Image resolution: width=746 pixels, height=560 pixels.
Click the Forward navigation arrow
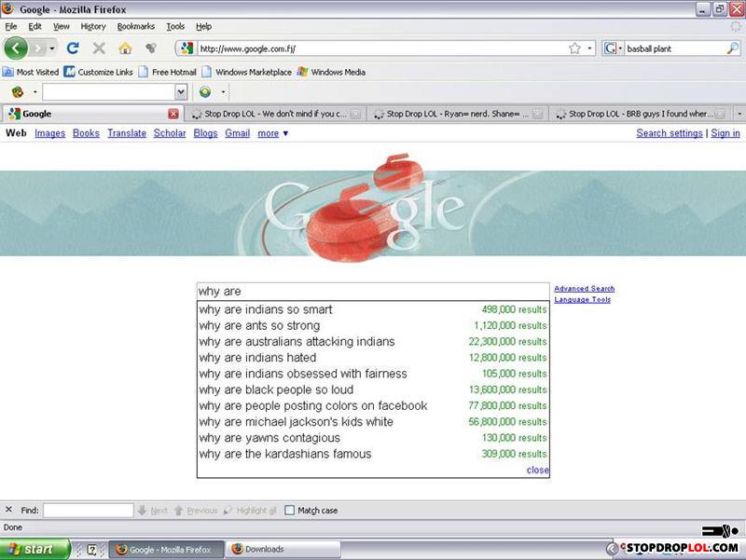click(x=37, y=48)
